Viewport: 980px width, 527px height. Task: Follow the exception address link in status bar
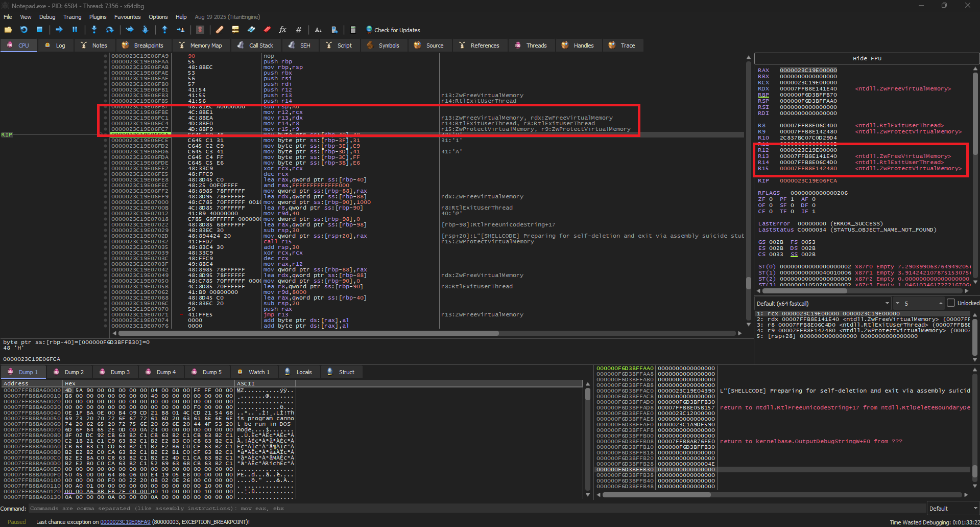point(125,522)
